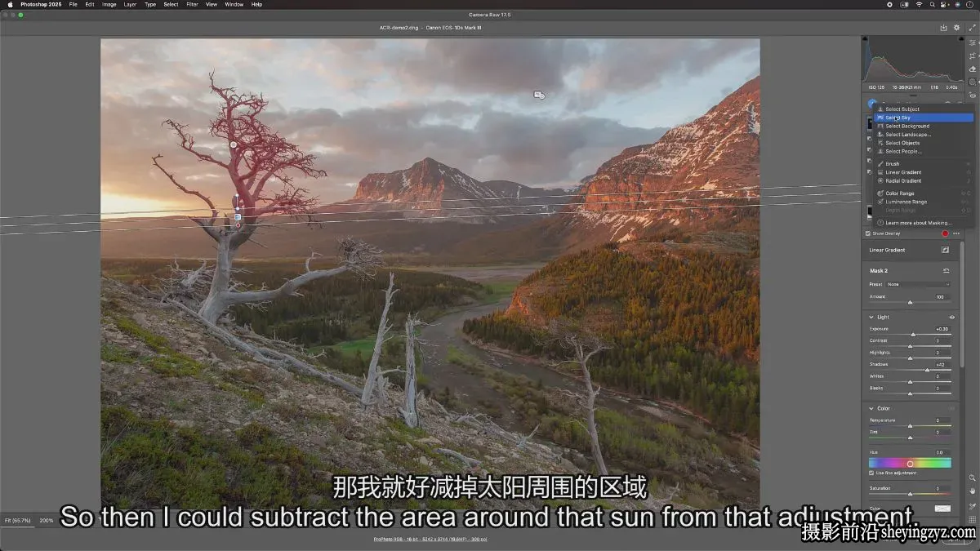The width and height of the screenshot is (980, 551).
Task: Open the Filter menu in menu bar
Action: tap(192, 4)
